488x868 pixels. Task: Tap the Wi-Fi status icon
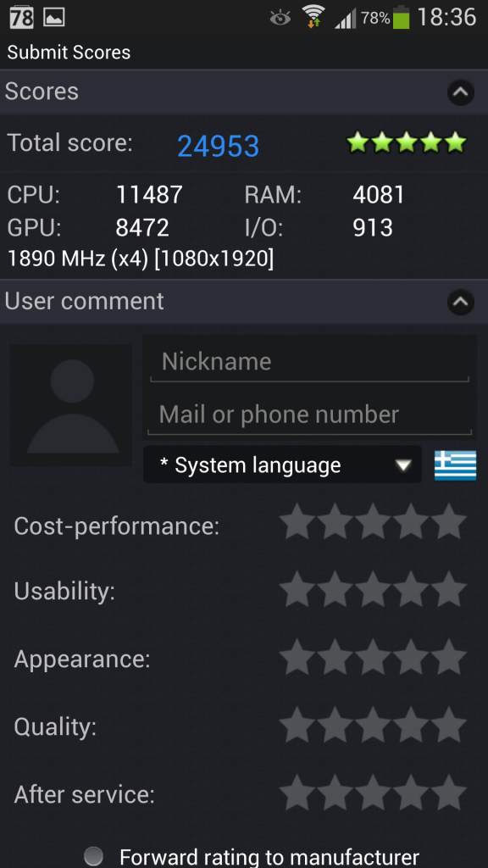(x=313, y=17)
